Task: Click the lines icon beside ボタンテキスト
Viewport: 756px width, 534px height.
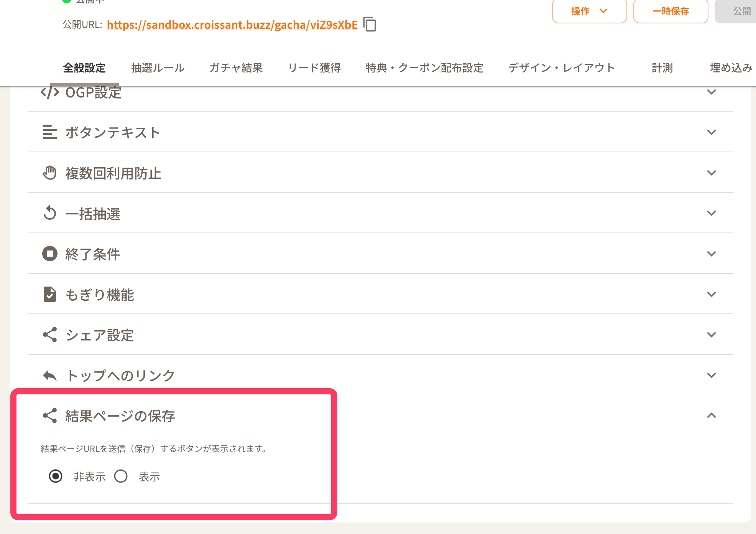Action: coord(49,132)
